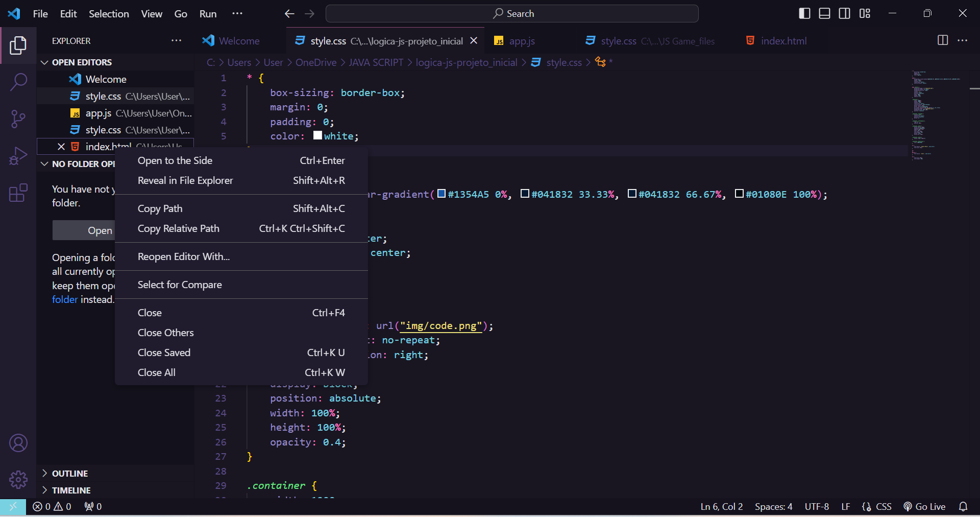Open the style.css breadcrumb dropdown
Image resolution: width=980 pixels, height=517 pixels.
click(564, 62)
